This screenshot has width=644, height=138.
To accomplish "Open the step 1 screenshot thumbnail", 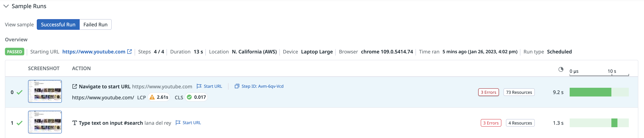I will [x=45, y=122].
